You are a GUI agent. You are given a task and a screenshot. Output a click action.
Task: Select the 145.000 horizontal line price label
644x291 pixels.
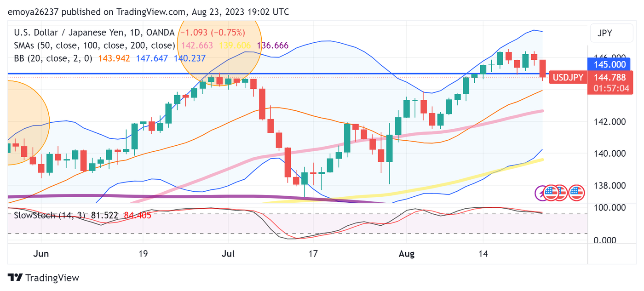[610, 65]
